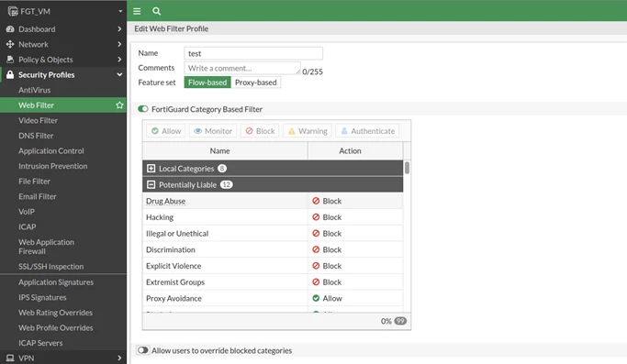Click the Block icon in Hacking row
This screenshot has width=627, height=364.
(316, 217)
